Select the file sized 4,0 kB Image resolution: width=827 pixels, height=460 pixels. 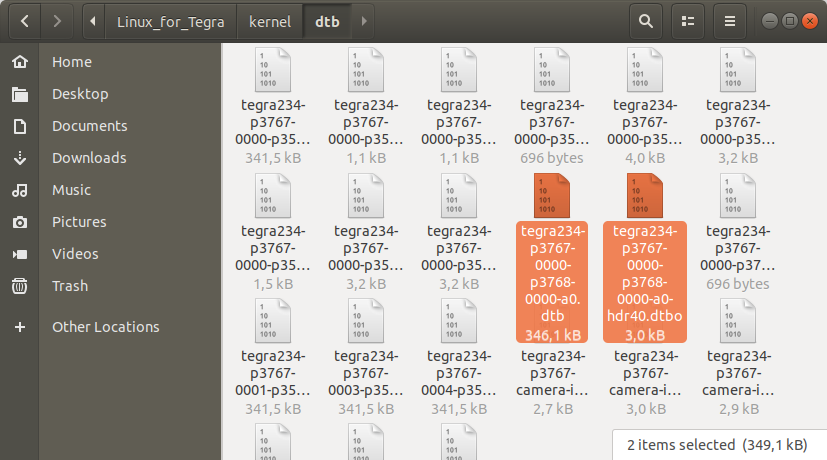pyautogui.click(x=645, y=70)
